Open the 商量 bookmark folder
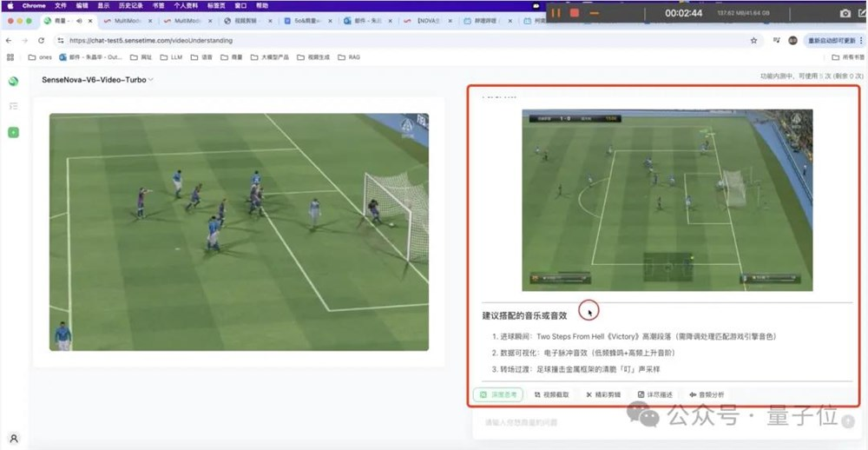868x450 pixels. coord(232,57)
